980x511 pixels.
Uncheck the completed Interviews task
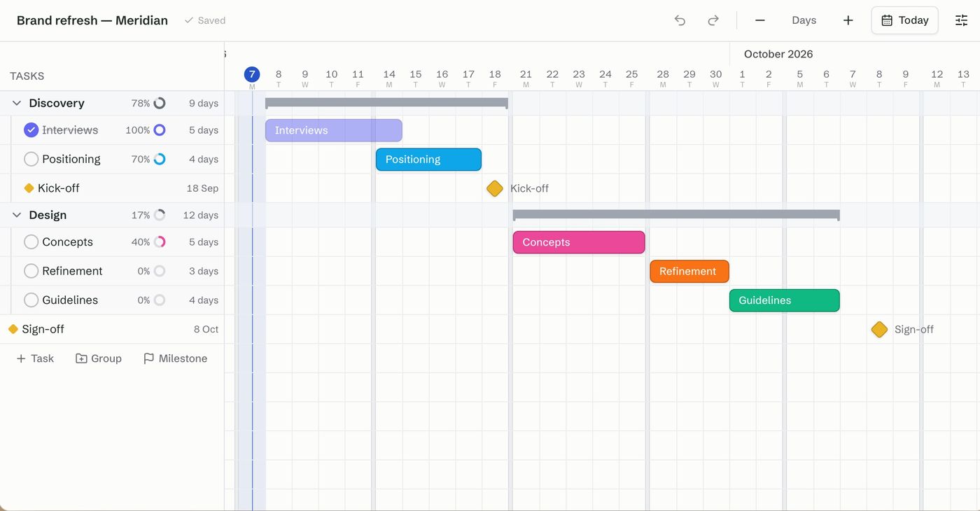click(31, 130)
